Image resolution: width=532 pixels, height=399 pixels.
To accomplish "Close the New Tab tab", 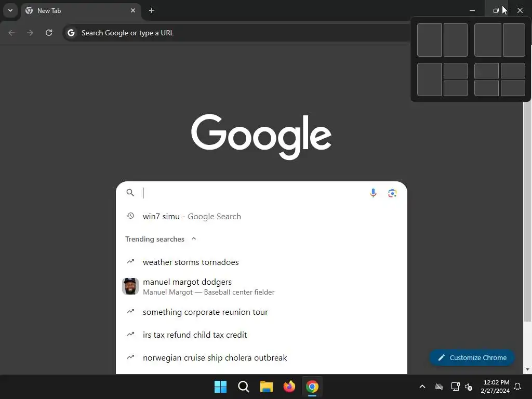I will (133, 10).
